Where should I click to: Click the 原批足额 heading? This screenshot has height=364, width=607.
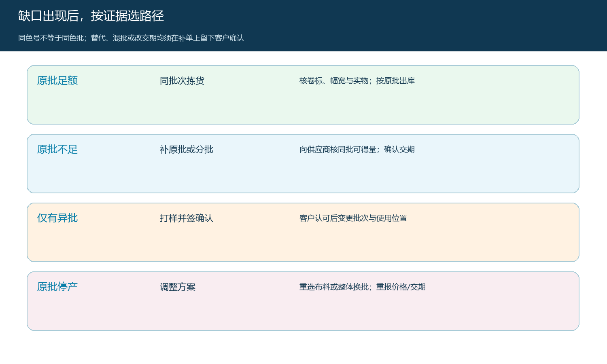(57, 80)
